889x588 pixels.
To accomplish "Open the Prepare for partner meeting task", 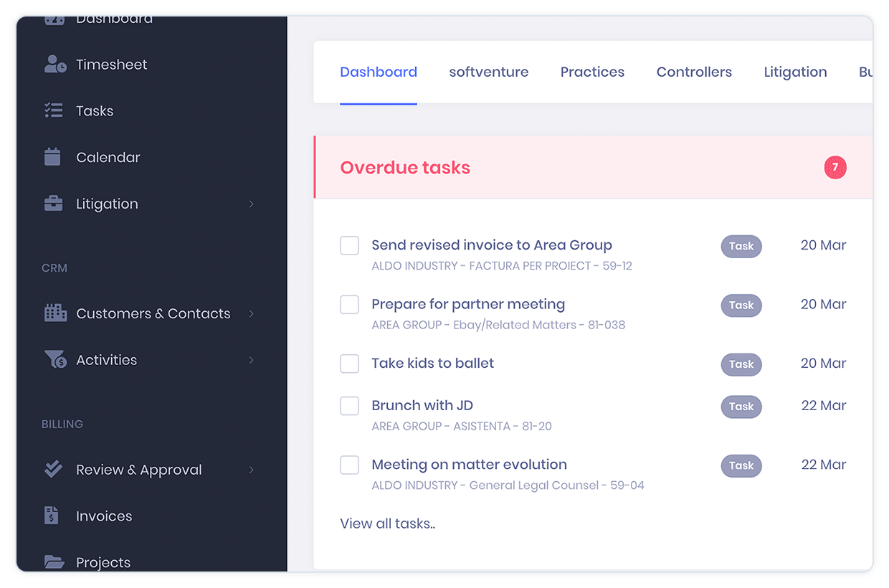I will click(468, 304).
